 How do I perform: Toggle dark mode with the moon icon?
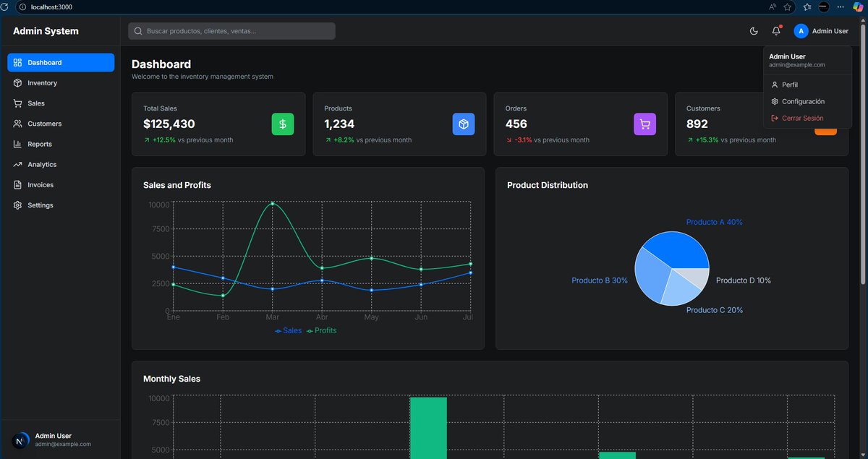click(753, 30)
